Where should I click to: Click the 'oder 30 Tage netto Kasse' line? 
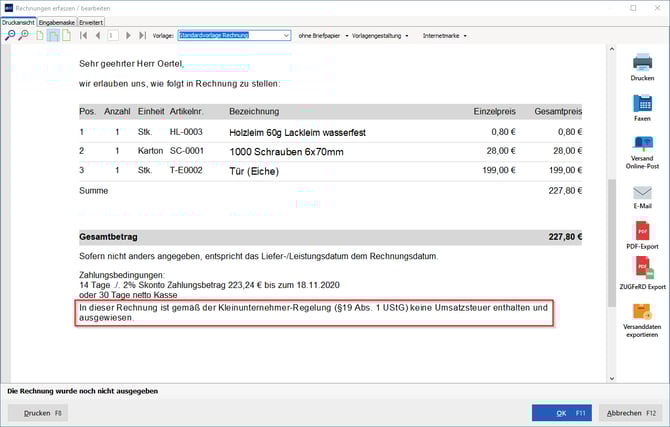[x=128, y=295]
